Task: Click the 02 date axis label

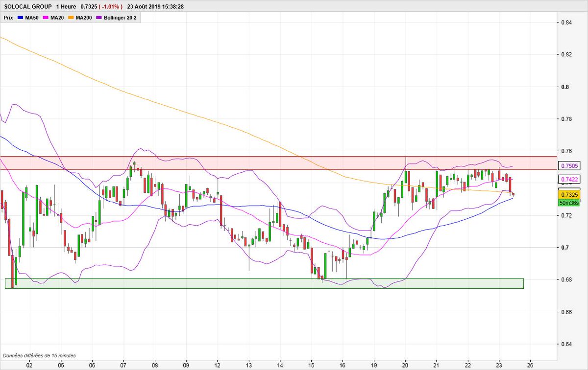Action: coord(29,365)
